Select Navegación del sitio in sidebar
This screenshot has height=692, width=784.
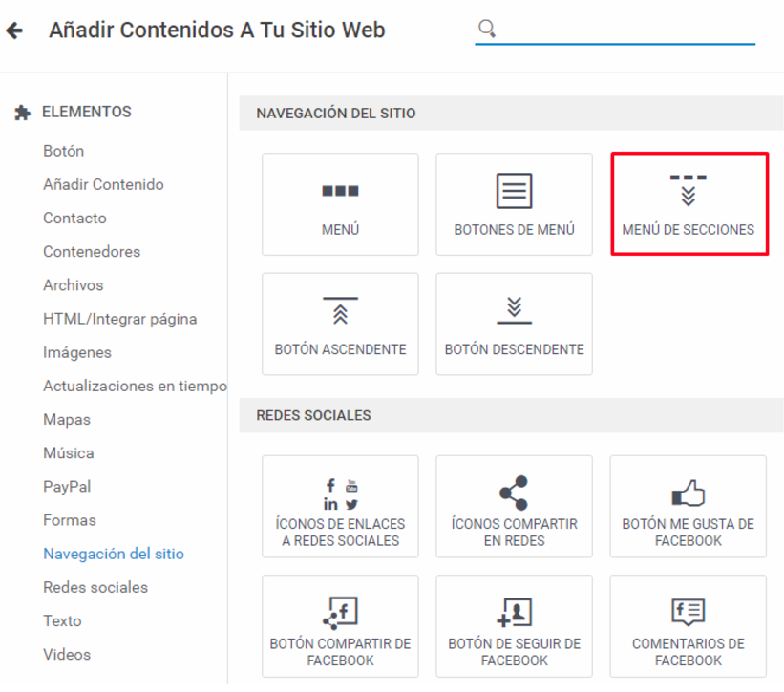coord(114,554)
